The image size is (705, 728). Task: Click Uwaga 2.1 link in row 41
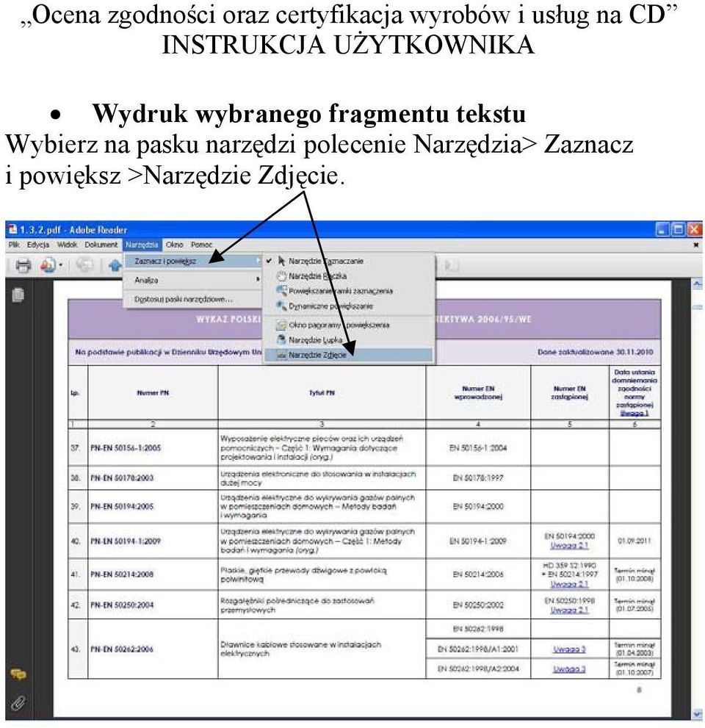pos(569,583)
